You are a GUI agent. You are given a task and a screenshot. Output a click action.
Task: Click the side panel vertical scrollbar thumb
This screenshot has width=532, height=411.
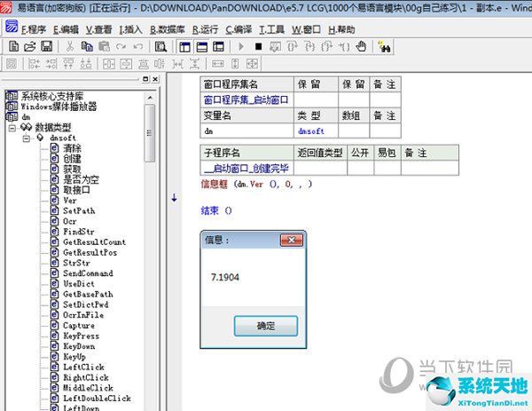149,133
